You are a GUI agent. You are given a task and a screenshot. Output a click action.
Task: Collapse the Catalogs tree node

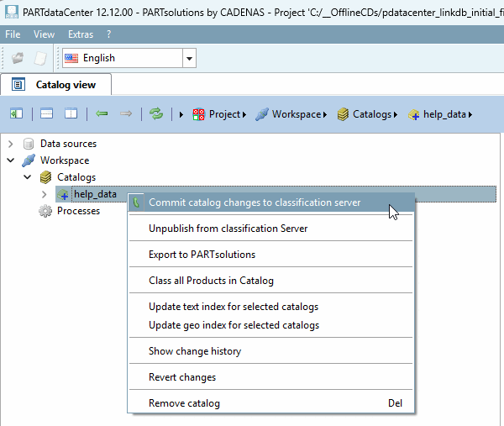point(28,176)
